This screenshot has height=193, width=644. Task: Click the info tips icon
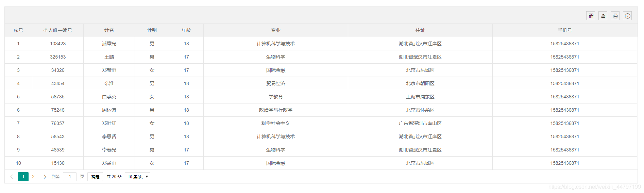click(627, 16)
